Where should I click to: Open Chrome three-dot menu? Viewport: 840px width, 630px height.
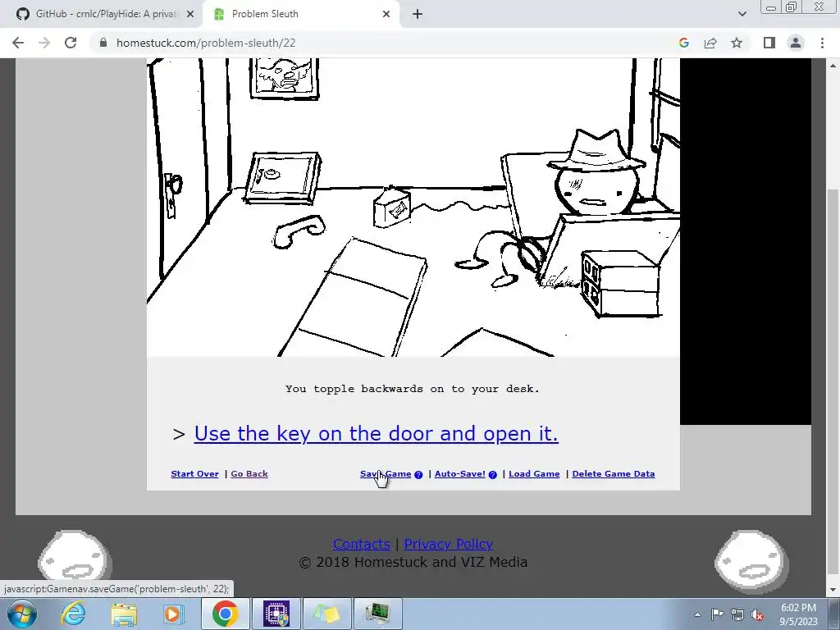pos(822,43)
